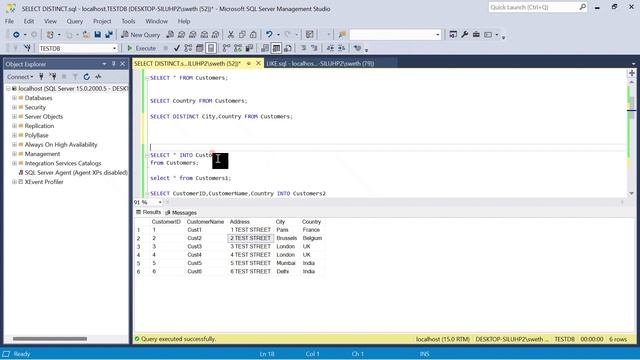
Task: Open the editor zoom 91 % dropdown
Action: coord(160,202)
